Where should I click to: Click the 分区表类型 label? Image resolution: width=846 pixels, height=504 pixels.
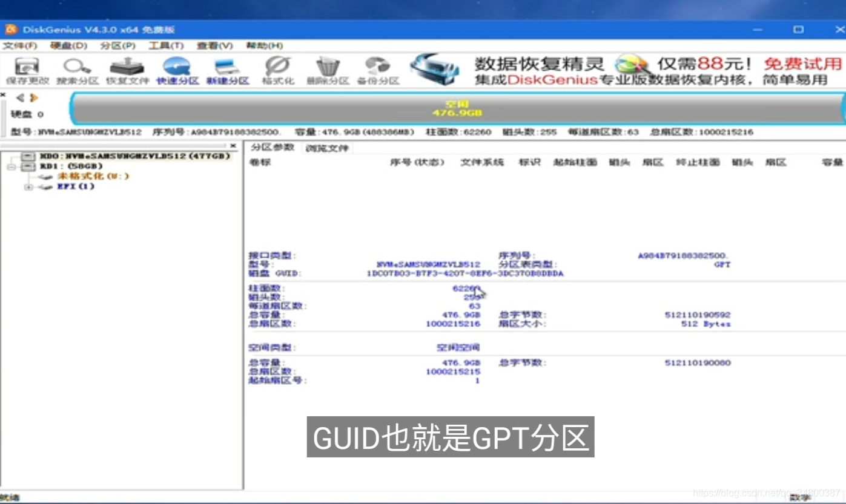[527, 265]
